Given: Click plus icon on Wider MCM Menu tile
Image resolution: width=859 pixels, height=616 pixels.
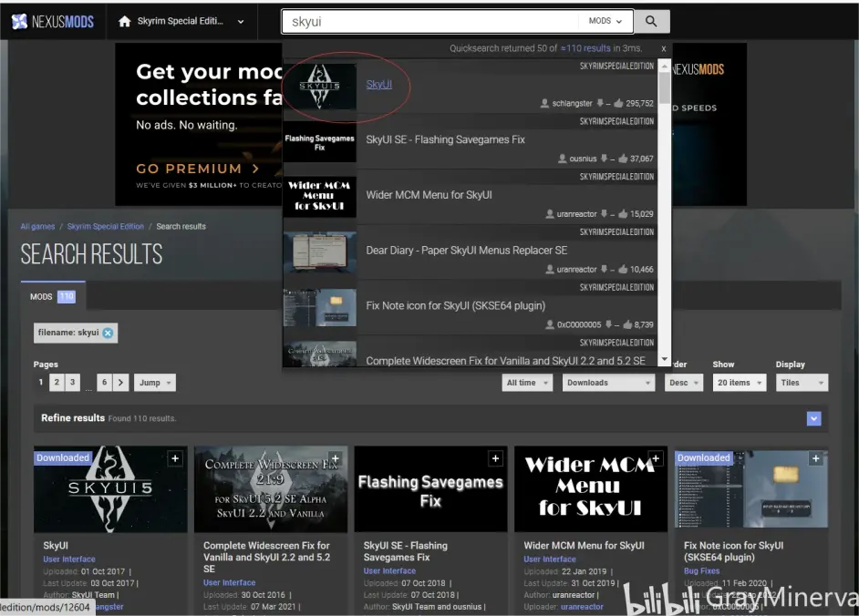Looking at the screenshot, I should pyautogui.click(x=656, y=458).
